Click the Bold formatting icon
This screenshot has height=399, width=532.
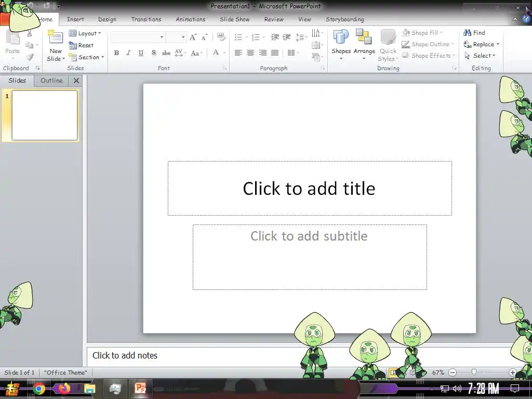click(116, 53)
